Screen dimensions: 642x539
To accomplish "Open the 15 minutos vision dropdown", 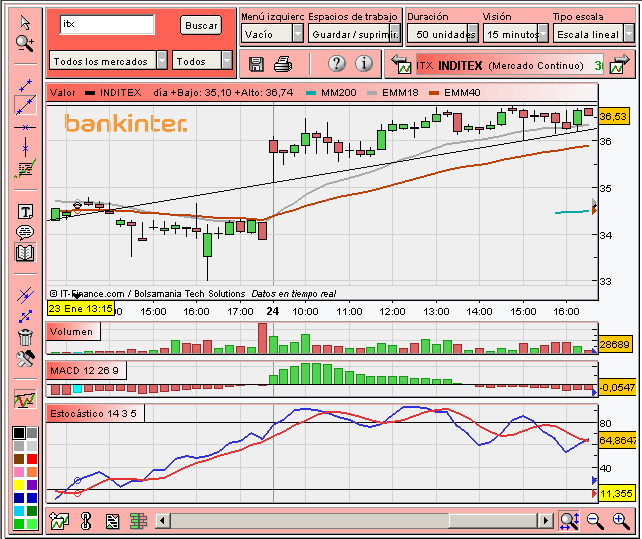I will (515, 34).
